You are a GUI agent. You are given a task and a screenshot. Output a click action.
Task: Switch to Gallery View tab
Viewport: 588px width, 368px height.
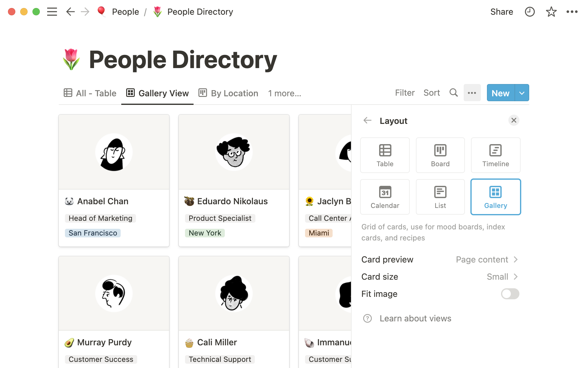click(x=157, y=93)
